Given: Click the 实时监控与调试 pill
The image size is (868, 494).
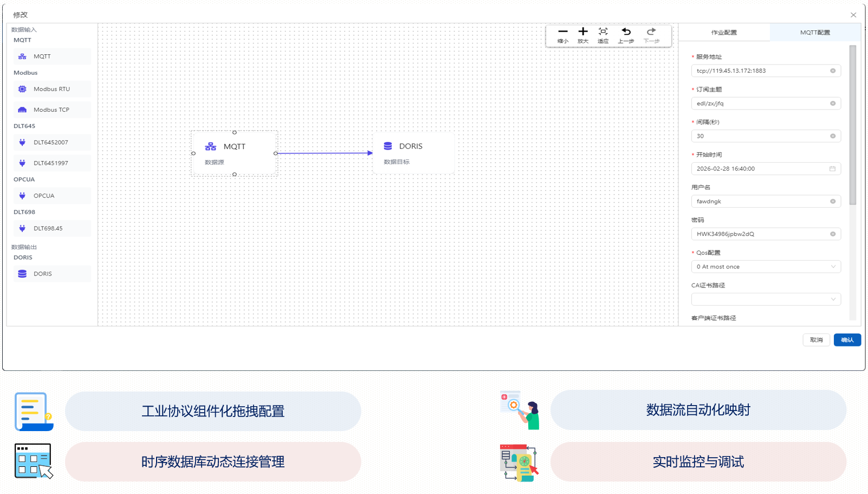Looking at the screenshot, I should coord(698,461).
